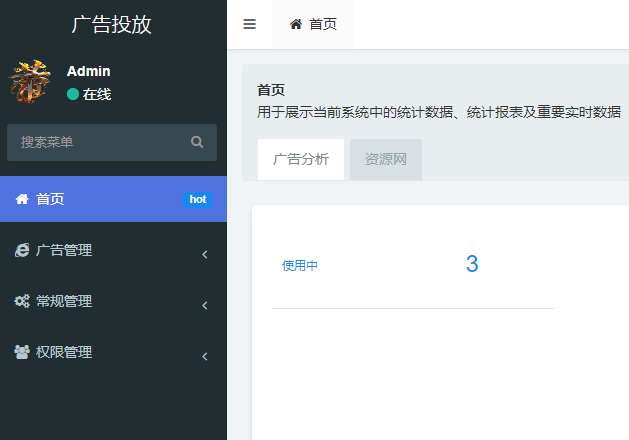629x440 pixels.
Task: Switch to the 广告分析 tab
Action: (301, 159)
